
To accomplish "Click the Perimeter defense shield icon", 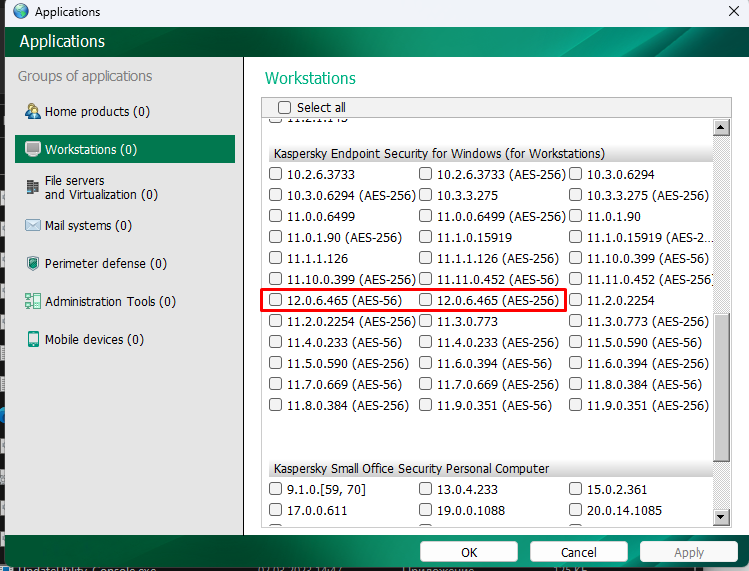I will coord(32,263).
